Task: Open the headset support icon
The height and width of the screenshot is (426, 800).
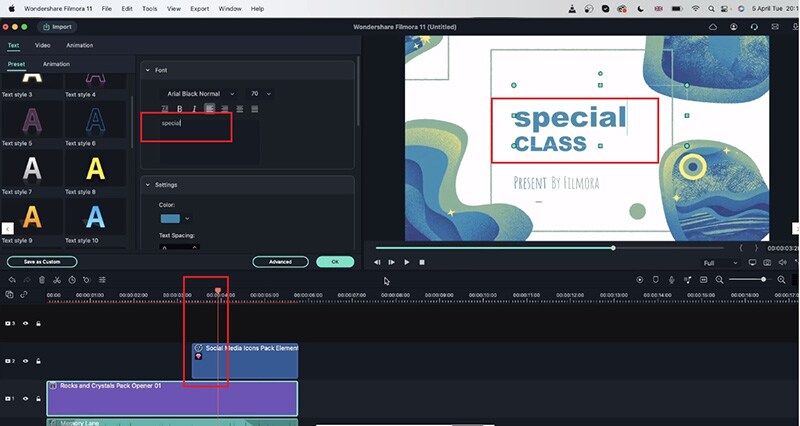Action: (754, 27)
